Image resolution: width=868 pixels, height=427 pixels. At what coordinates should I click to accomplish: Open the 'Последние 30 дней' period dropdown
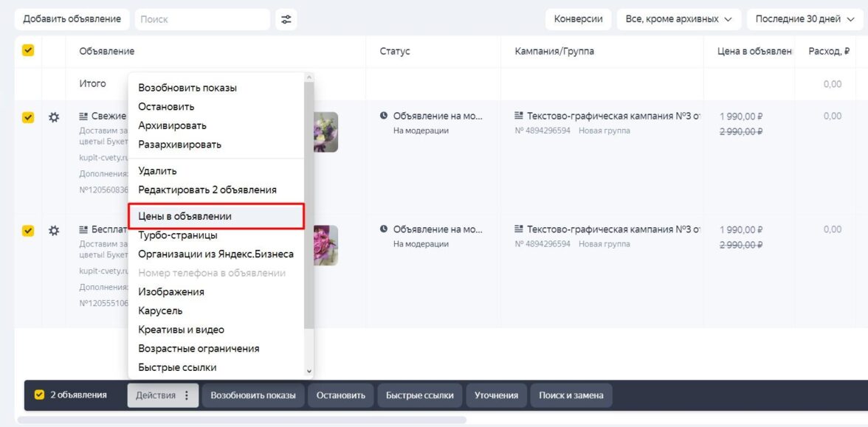(804, 19)
